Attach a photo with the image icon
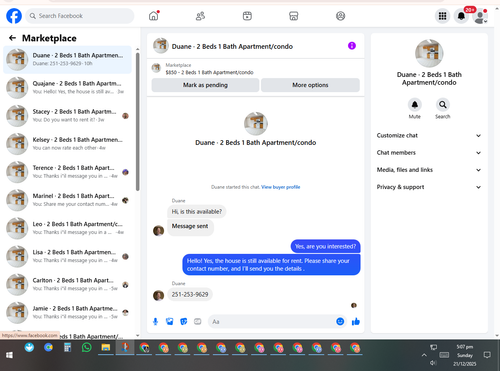The width and height of the screenshot is (500, 371). tap(170, 321)
